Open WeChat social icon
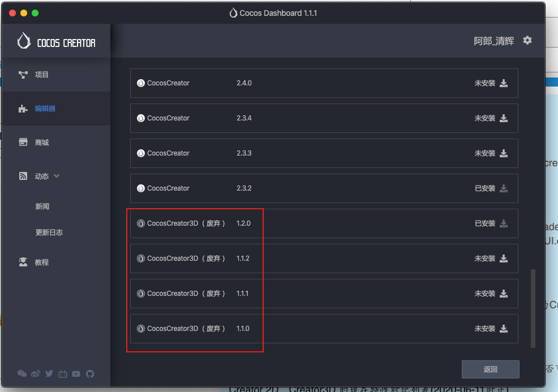The image size is (558, 392). [x=22, y=373]
